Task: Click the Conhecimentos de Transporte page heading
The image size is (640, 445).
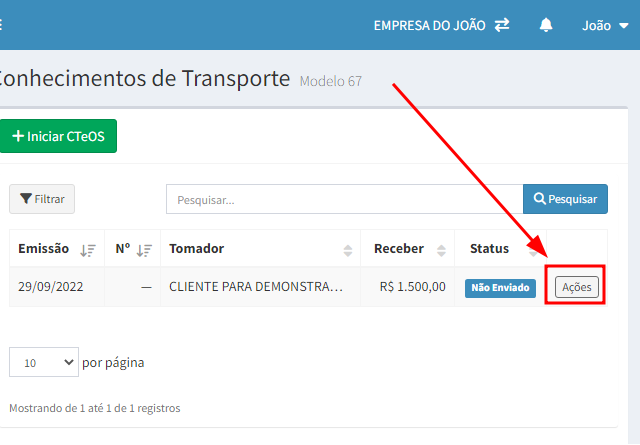Action: [144, 79]
